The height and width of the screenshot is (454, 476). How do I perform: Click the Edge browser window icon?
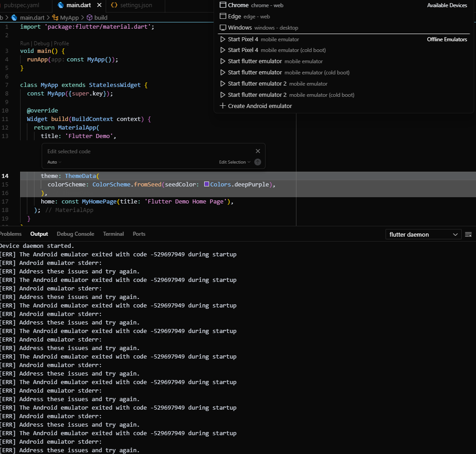(223, 16)
